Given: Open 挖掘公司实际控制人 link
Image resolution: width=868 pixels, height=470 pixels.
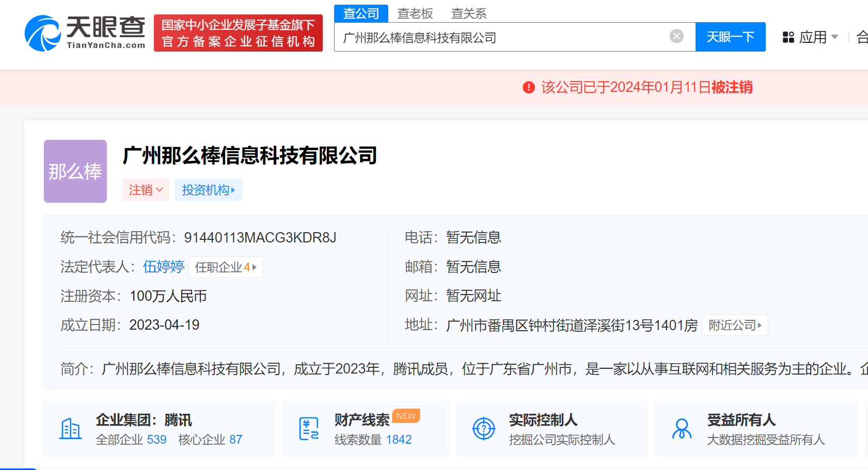Looking at the screenshot, I should point(562,440).
